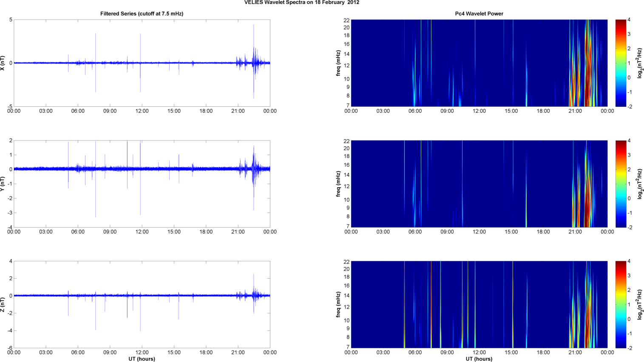Click the bottom wavelet panel colorbar
The image size is (644, 362).
(621, 305)
